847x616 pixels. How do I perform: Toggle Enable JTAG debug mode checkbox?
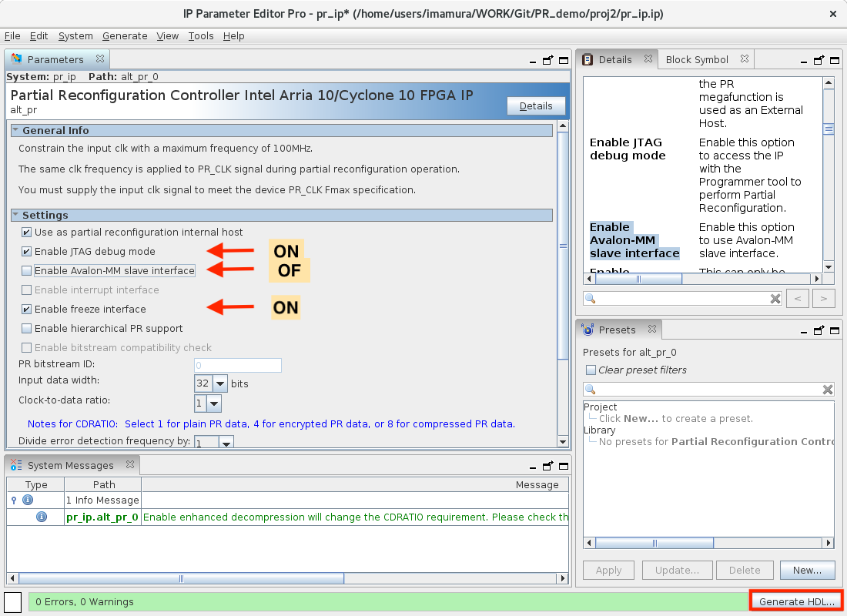coord(26,251)
